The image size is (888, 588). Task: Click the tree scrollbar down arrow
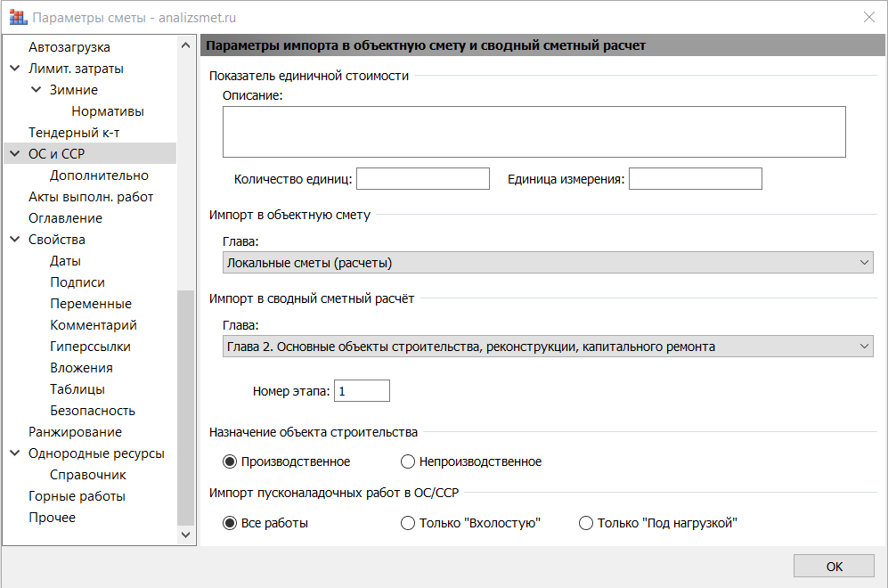(185, 535)
